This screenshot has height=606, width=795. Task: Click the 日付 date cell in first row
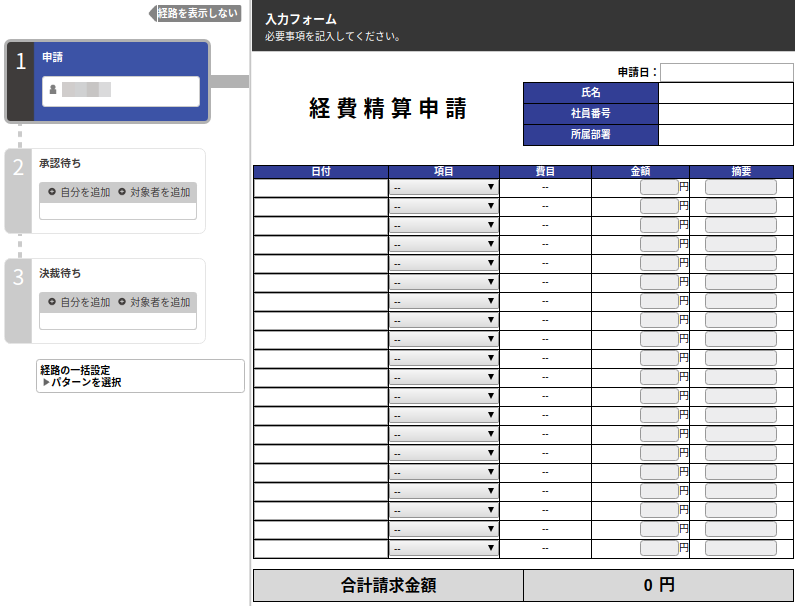point(321,188)
